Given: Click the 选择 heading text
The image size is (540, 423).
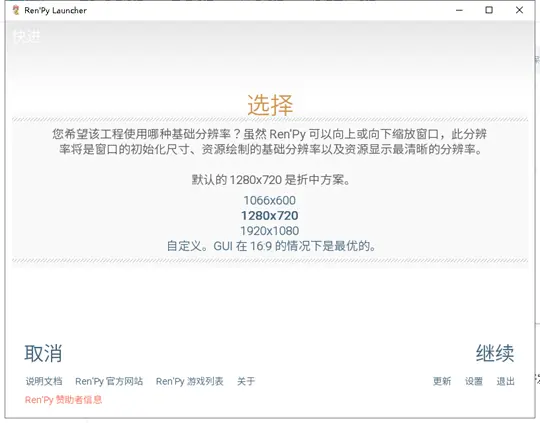Looking at the screenshot, I should pyautogui.click(x=270, y=105).
